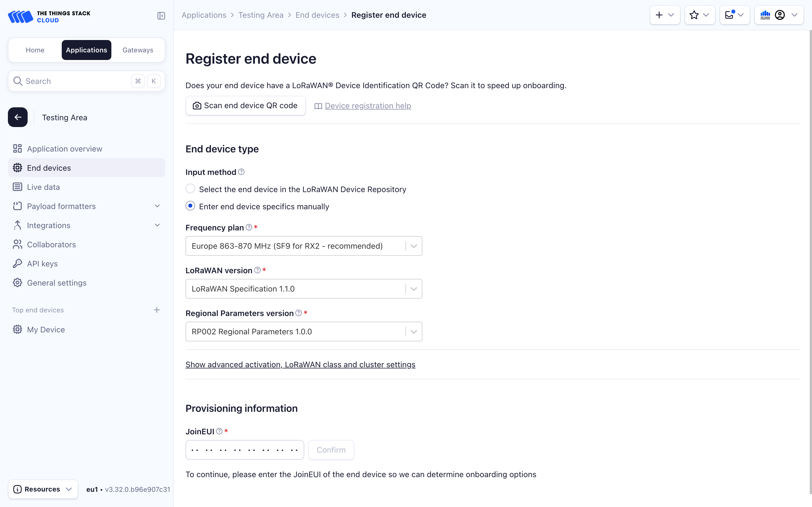Click the End devices sidebar icon
The height and width of the screenshot is (507, 812).
click(x=17, y=168)
